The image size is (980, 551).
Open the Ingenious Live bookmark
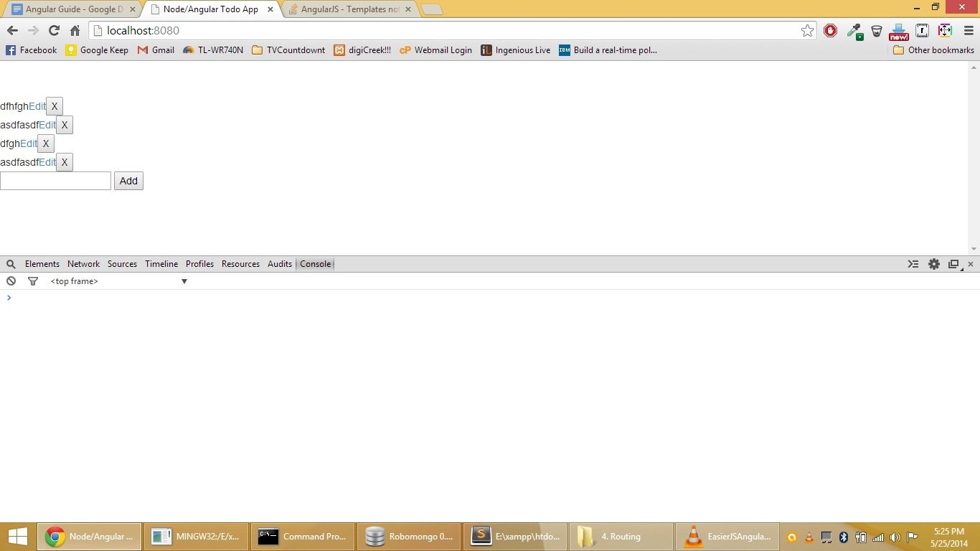(516, 50)
